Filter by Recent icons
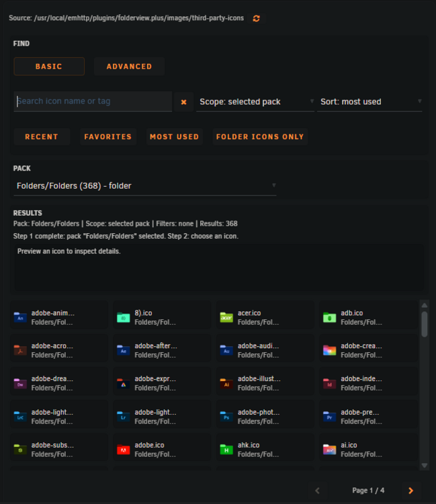Image resolution: width=436 pixels, height=504 pixels. coord(42,137)
